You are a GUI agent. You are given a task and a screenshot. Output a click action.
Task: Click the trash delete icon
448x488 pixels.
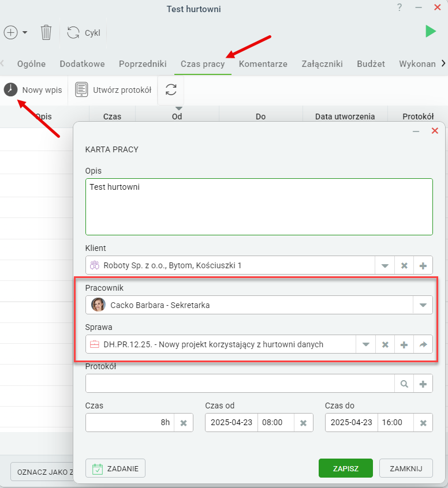46,32
